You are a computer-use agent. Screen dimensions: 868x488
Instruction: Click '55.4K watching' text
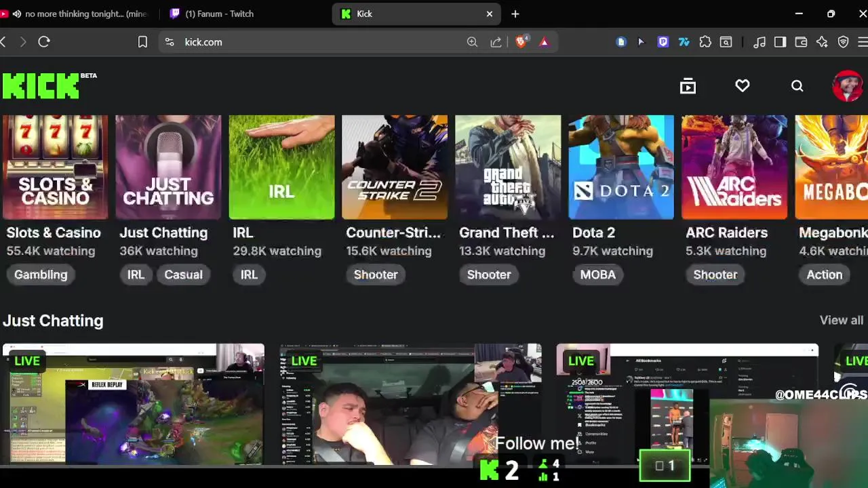[x=51, y=251]
